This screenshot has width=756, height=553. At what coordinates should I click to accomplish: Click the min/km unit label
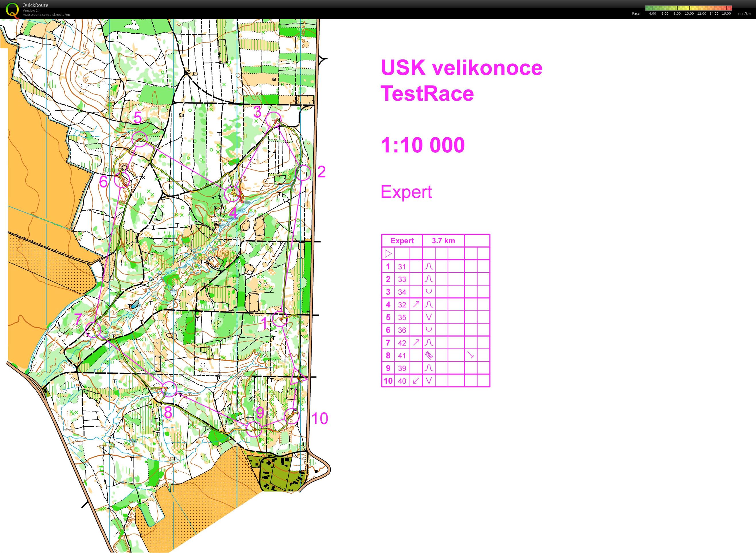click(744, 14)
